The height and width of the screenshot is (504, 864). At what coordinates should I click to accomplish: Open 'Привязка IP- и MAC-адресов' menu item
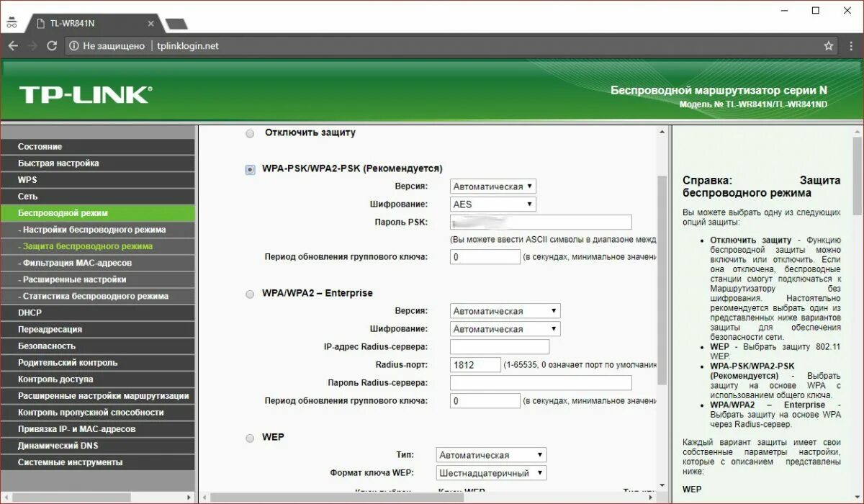click(x=98, y=429)
